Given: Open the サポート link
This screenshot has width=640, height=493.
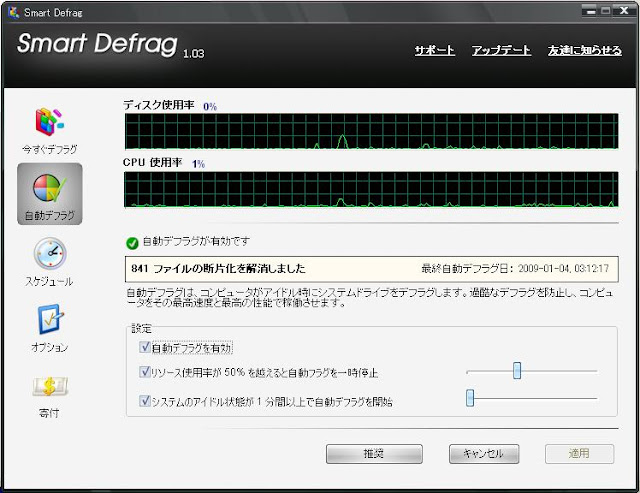Looking at the screenshot, I should coord(435,50).
